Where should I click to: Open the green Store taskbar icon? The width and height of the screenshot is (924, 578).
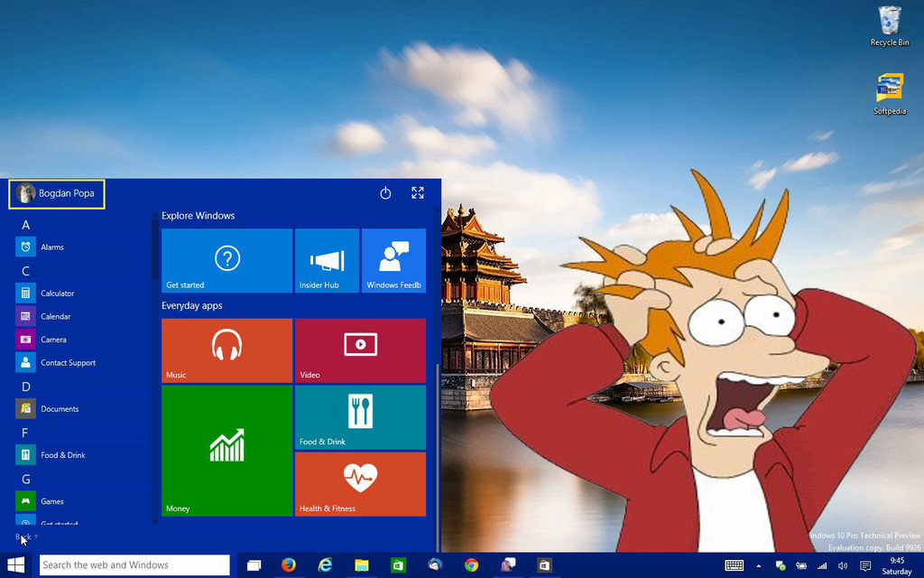point(398,565)
